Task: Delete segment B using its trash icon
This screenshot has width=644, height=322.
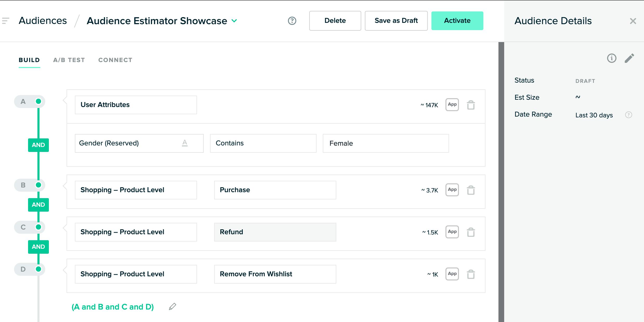Action: [471, 190]
